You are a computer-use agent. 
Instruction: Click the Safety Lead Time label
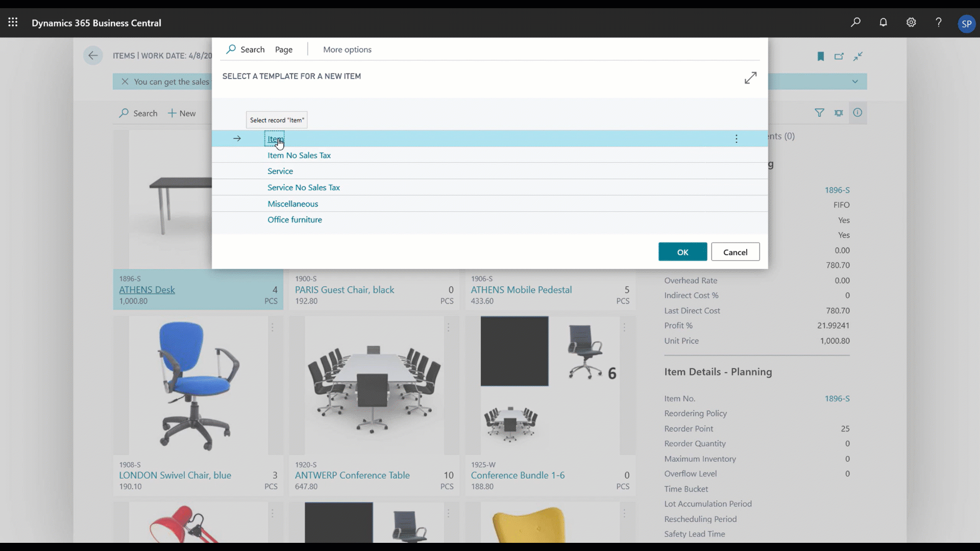(x=694, y=534)
